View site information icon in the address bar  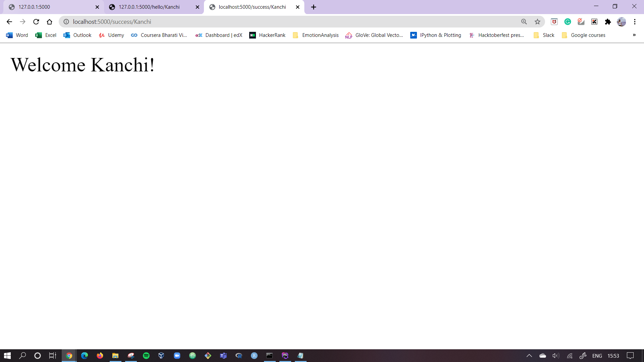click(66, 22)
